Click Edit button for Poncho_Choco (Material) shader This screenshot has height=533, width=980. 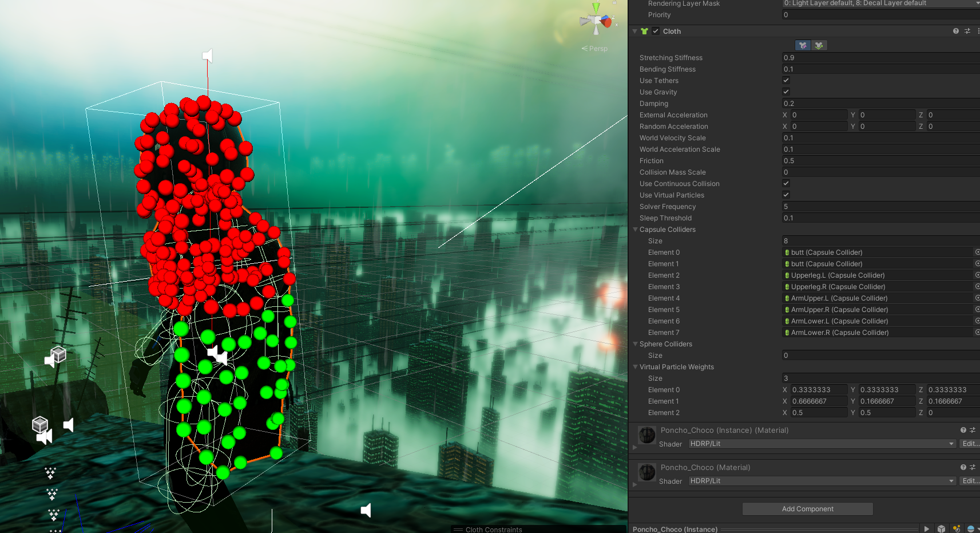pos(970,481)
